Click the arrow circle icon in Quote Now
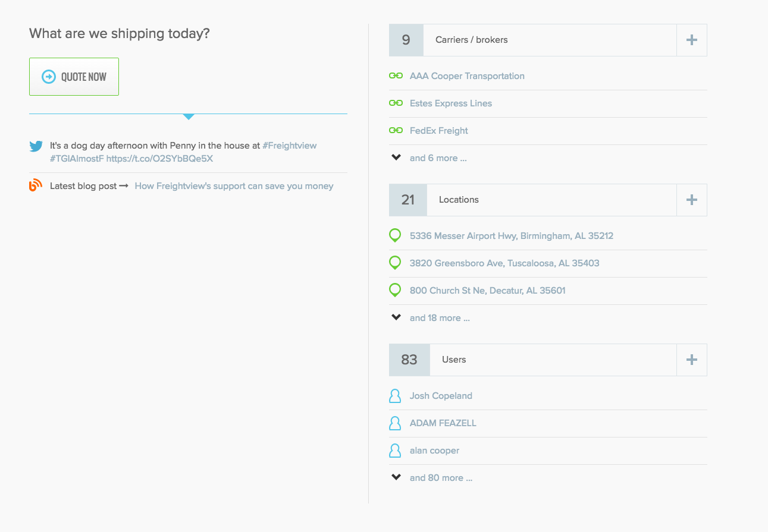This screenshot has width=768, height=532. 48,77
